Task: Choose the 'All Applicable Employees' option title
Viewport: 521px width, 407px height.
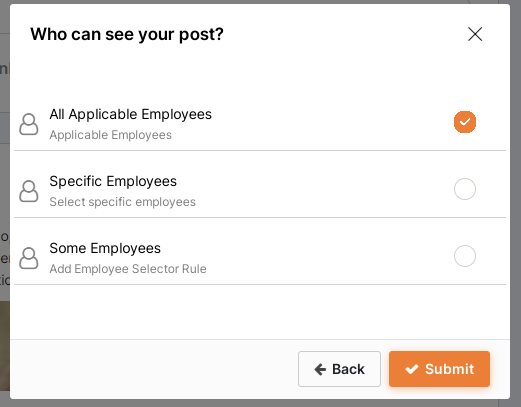Action: [x=131, y=114]
